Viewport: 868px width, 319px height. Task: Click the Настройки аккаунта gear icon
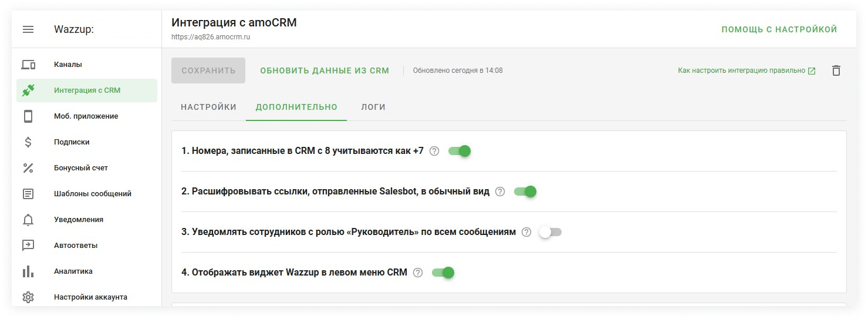(28, 297)
